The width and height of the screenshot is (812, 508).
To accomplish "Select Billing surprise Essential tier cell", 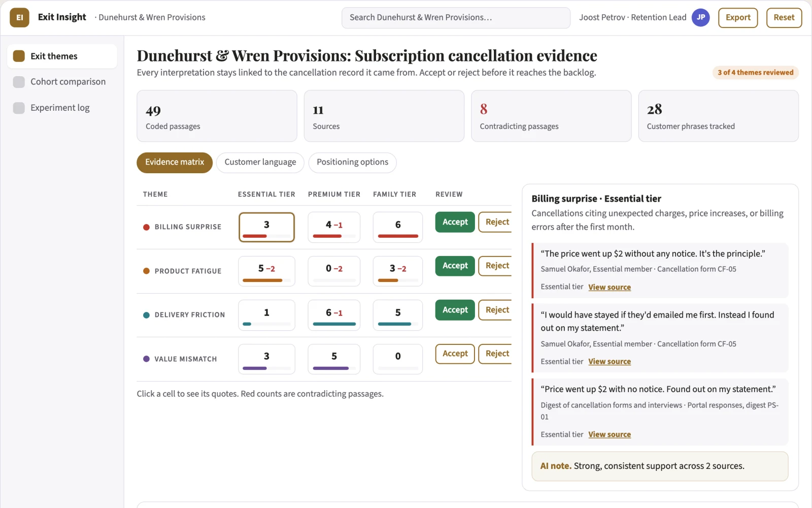I will [x=266, y=227].
